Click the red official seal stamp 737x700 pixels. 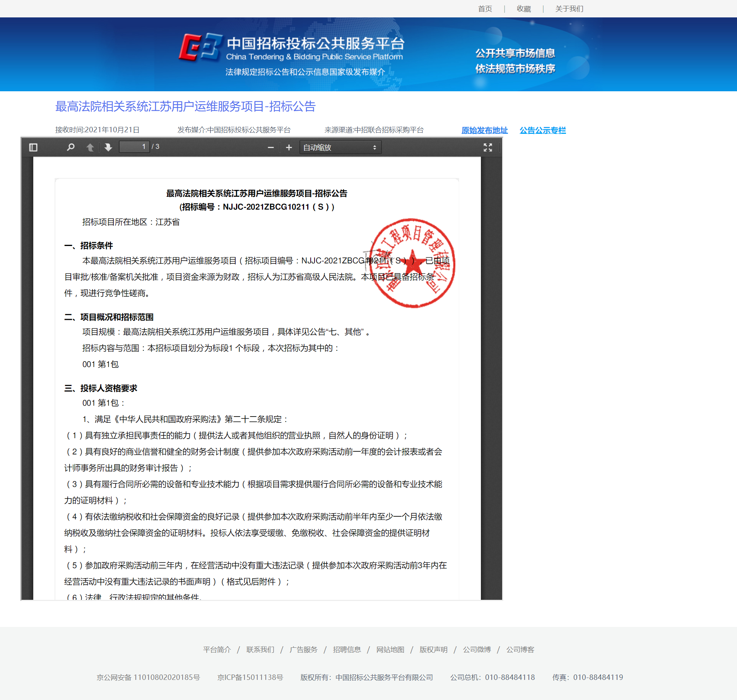pyautogui.click(x=412, y=263)
